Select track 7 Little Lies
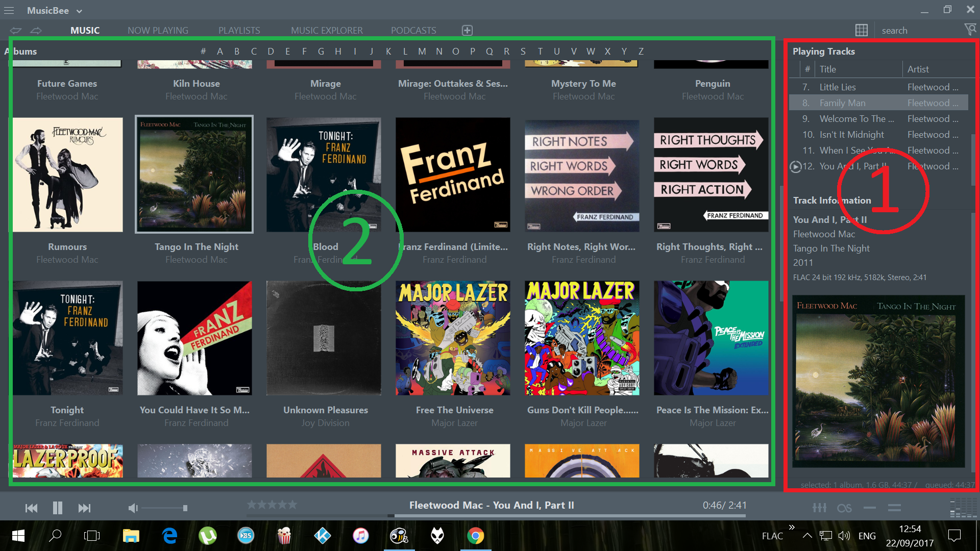This screenshot has height=551, width=980. click(x=878, y=87)
